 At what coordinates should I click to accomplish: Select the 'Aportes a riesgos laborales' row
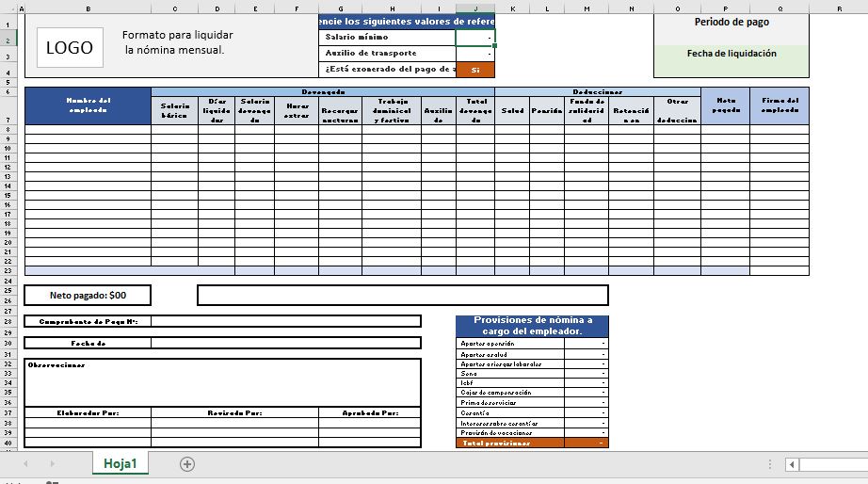[532, 364]
